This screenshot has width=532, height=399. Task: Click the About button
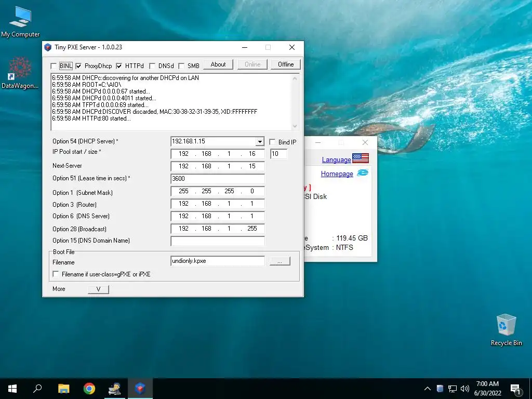(x=218, y=64)
